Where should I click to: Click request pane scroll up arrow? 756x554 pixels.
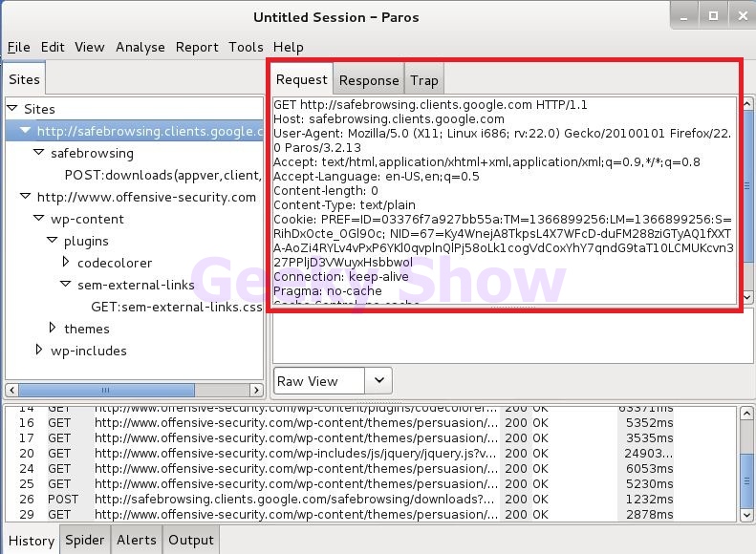[x=746, y=104]
